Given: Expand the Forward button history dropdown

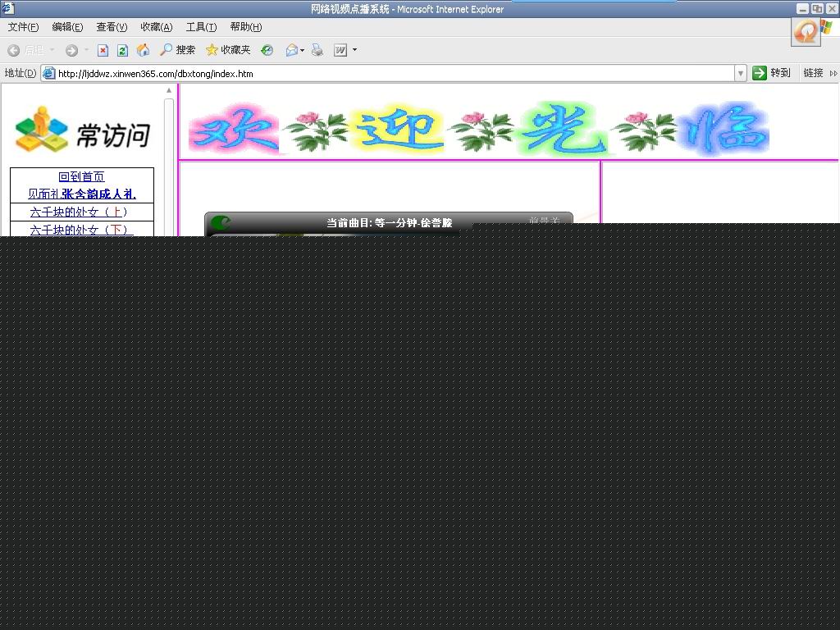Looking at the screenshot, I should pyautogui.click(x=86, y=50).
